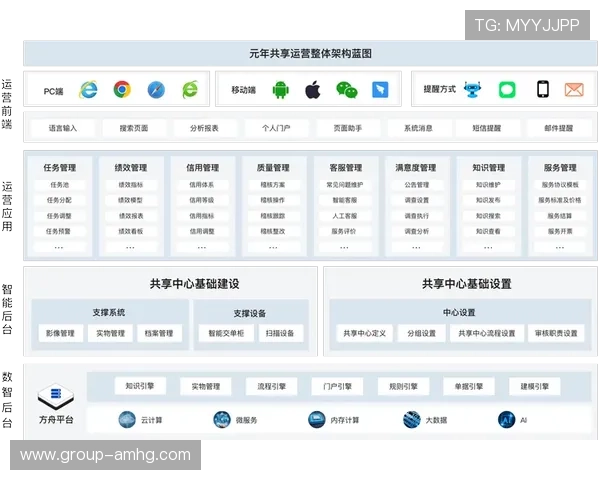Open the 分析报表 box

tap(204, 128)
